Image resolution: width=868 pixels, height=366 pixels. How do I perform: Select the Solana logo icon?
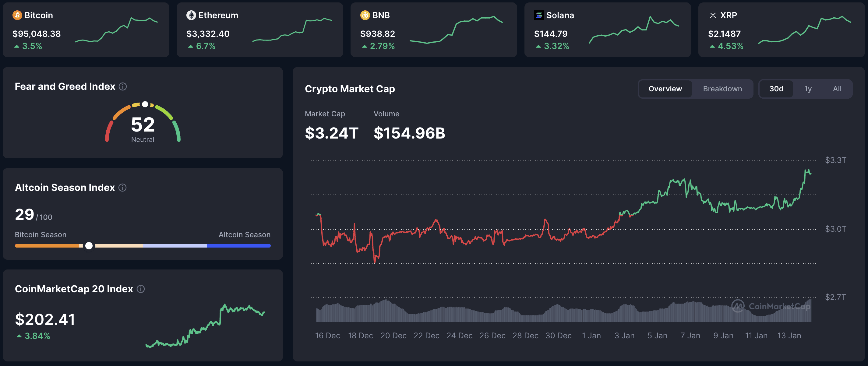coord(539,15)
